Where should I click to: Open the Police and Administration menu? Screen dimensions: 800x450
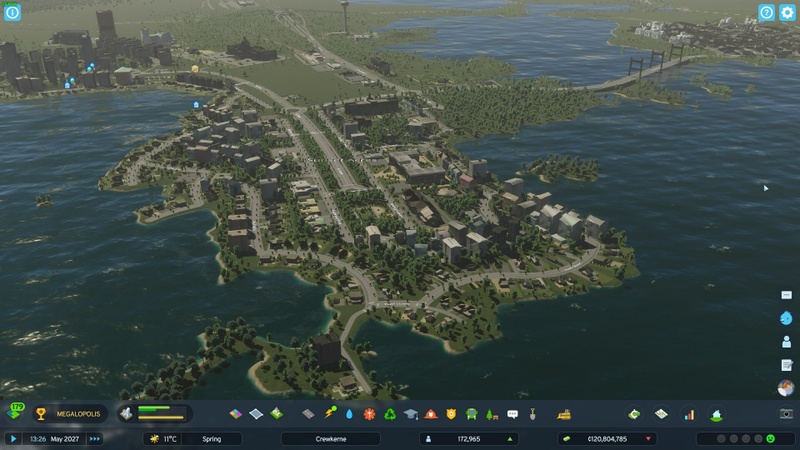[451, 414]
